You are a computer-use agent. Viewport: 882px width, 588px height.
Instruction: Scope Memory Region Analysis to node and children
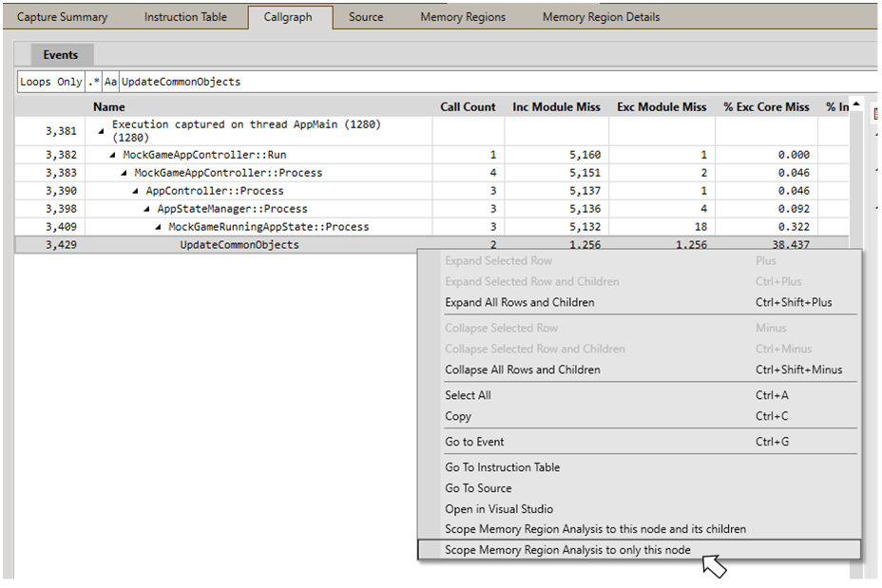(x=639, y=529)
